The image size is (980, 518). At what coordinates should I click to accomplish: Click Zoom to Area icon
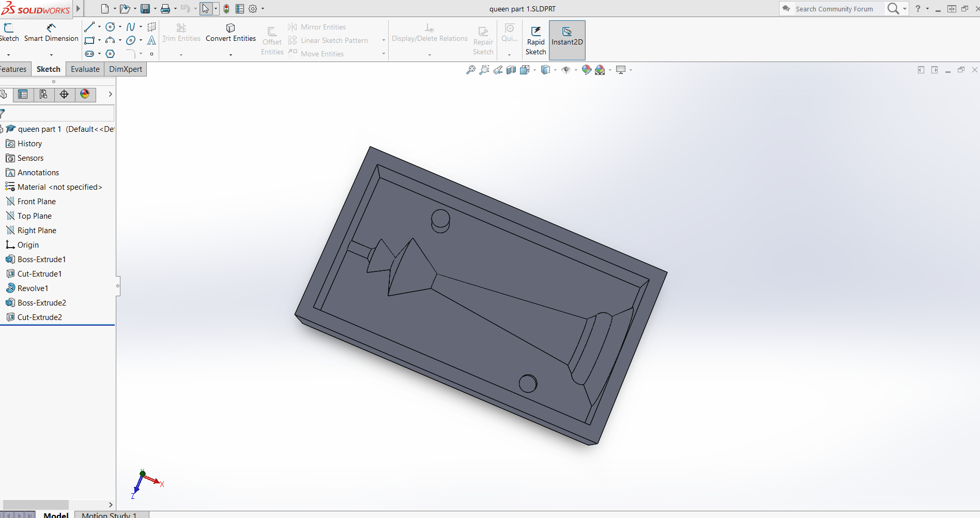point(484,70)
